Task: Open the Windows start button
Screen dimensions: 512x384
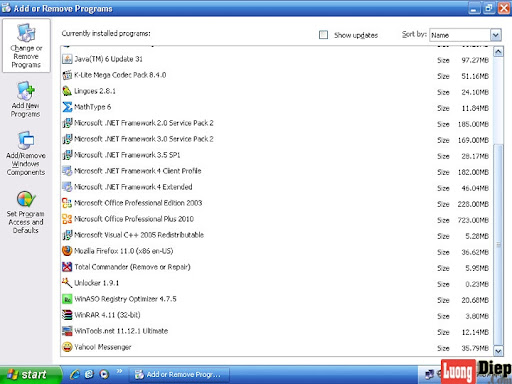Action: coord(31,375)
